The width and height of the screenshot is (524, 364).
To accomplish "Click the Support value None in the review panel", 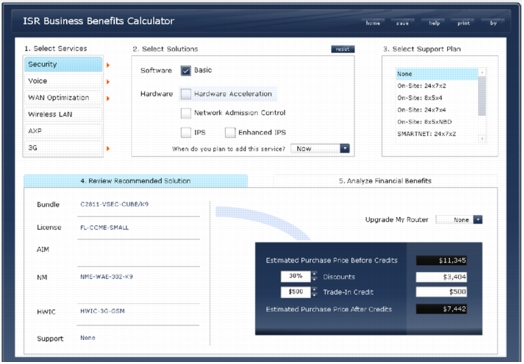I will click(x=88, y=338).
